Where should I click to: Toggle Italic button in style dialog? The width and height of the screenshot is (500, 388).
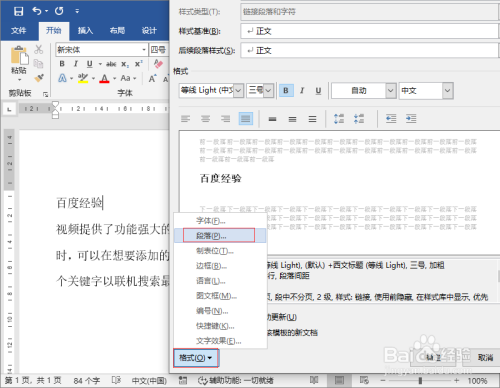pyautogui.click(x=302, y=91)
